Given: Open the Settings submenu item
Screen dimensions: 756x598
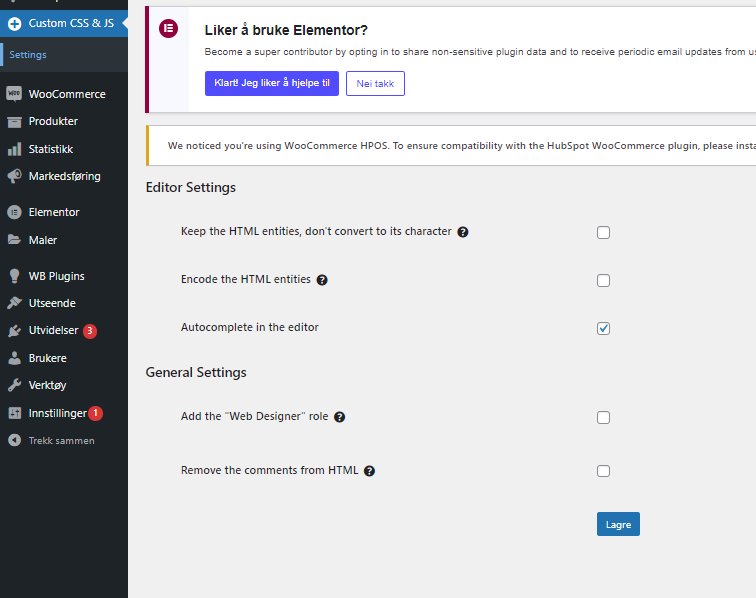Looking at the screenshot, I should coord(64,54).
